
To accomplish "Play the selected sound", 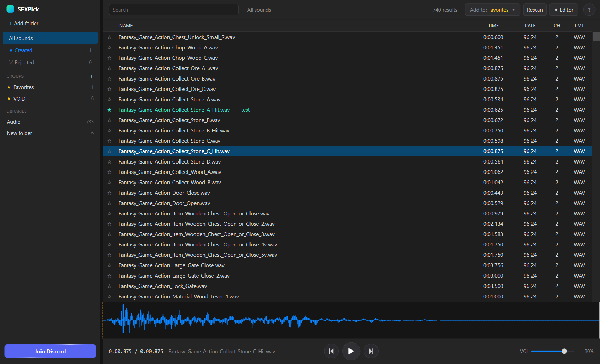I will click(x=351, y=351).
